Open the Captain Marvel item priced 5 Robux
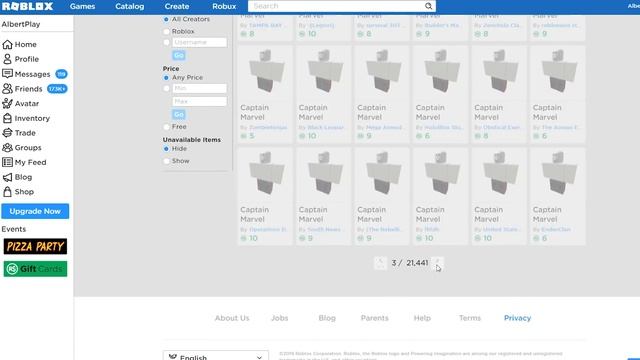Screen dimensions: 640x360 pos(265,94)
